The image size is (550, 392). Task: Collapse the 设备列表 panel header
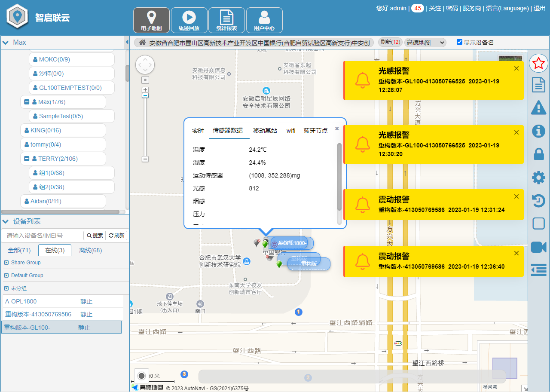pos(6,221)
